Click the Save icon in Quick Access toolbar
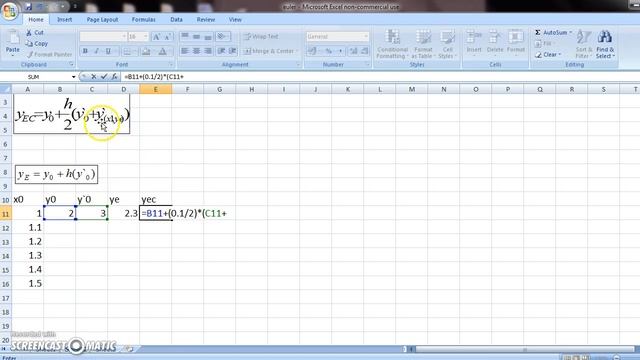Viewport: 640px width, 360px height. point(28,7)
